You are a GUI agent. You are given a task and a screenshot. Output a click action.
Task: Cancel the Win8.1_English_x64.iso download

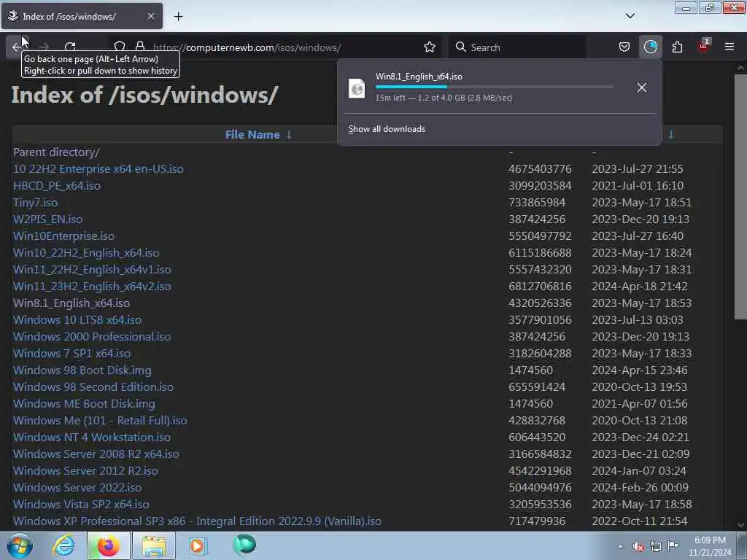[642, 87]
